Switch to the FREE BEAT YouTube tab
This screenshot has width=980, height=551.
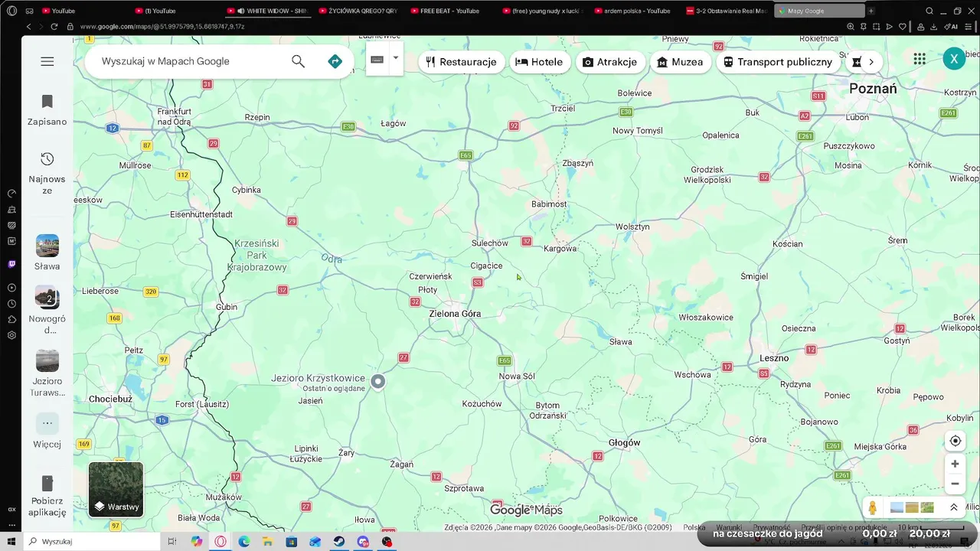pos(449,11)
